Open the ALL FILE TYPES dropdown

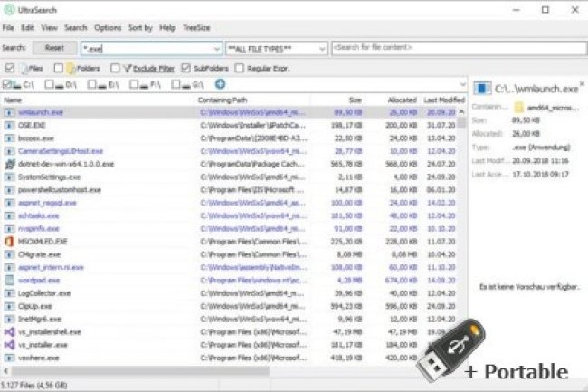click(322, 49)
